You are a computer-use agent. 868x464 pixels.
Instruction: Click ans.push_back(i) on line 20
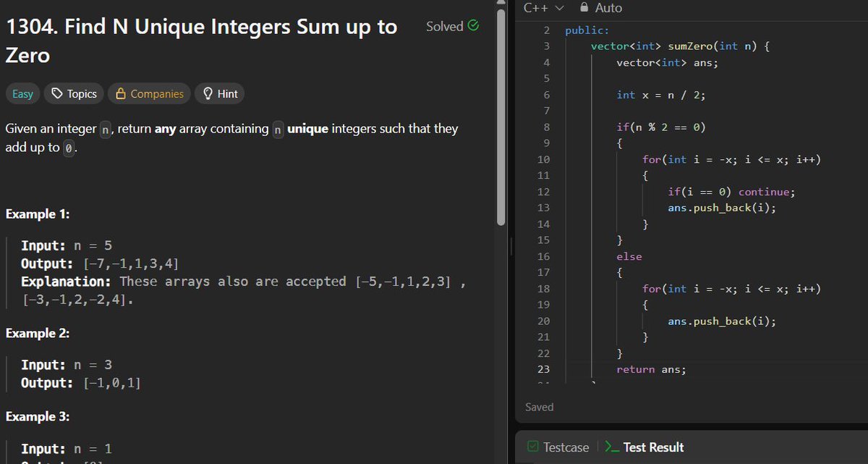(x=721, y=321)
